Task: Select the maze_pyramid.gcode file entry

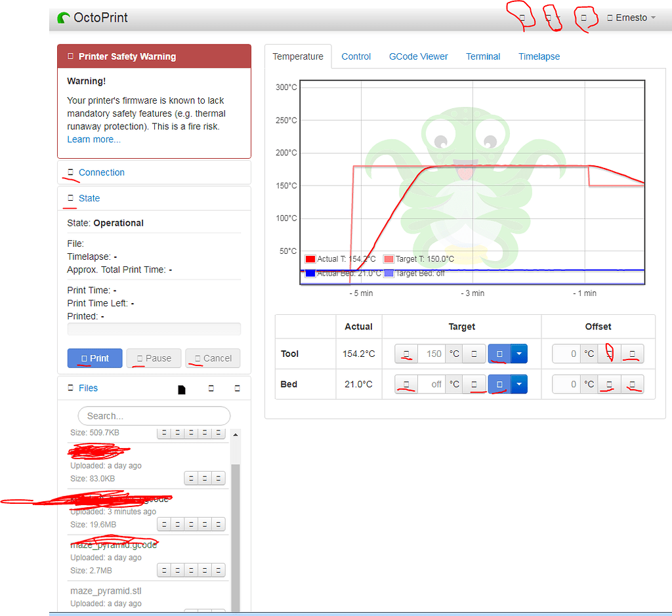Action: click(114, 544)
